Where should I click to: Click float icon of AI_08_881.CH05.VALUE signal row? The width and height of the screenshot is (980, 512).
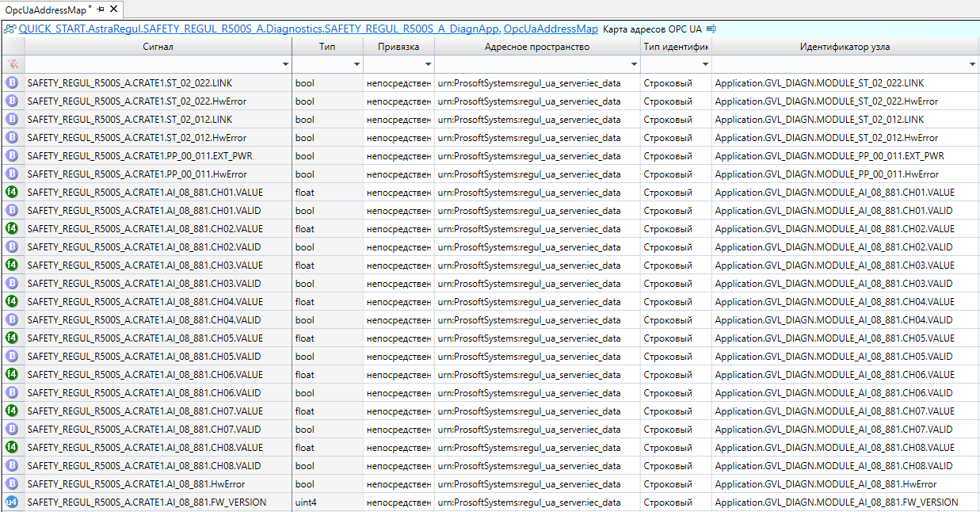pyautogui.click(x=12, y=338)
